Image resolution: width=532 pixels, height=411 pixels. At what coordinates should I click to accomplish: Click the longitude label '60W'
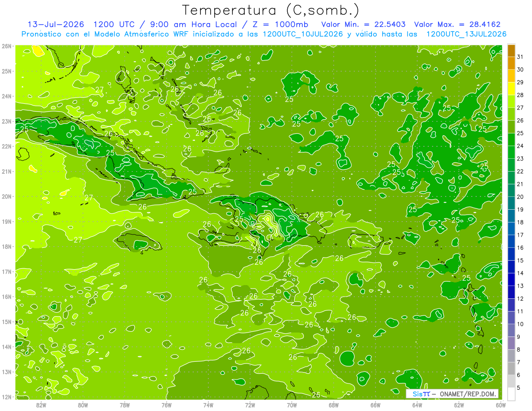[x=501, y=405]
